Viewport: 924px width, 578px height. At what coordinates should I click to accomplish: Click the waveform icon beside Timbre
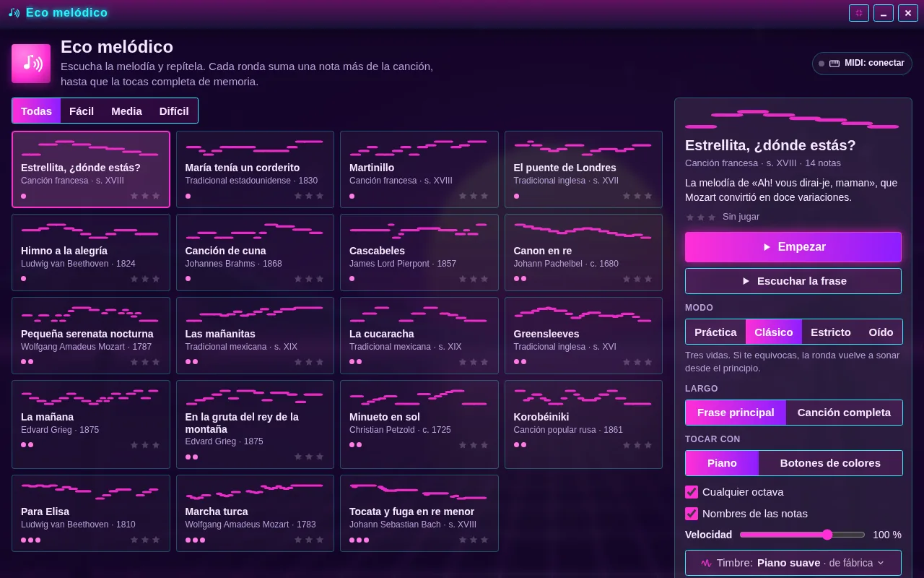pyautogui.click(x=707, y=563)
